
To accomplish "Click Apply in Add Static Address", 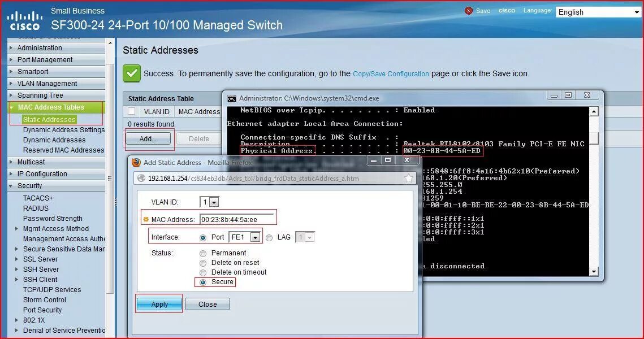I will coord(159,304).
